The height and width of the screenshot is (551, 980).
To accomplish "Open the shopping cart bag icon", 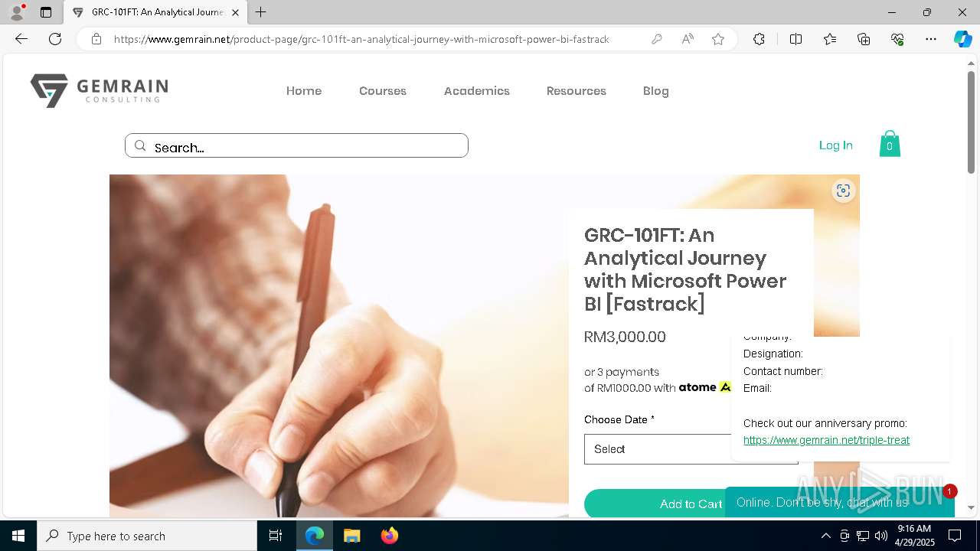I will point(890,143).
